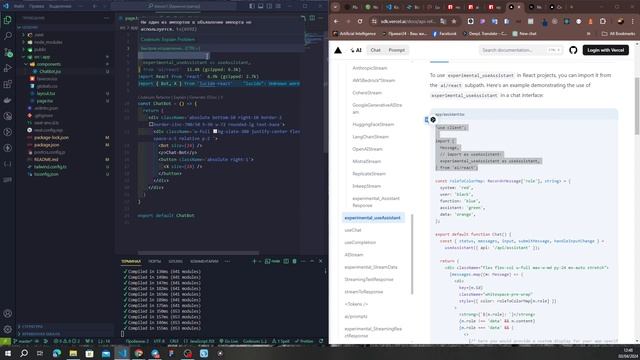The width and height of the screenshot is (640, 360).
Task: Open OpenAIStream docs link
Action: [x=367, y=149]
